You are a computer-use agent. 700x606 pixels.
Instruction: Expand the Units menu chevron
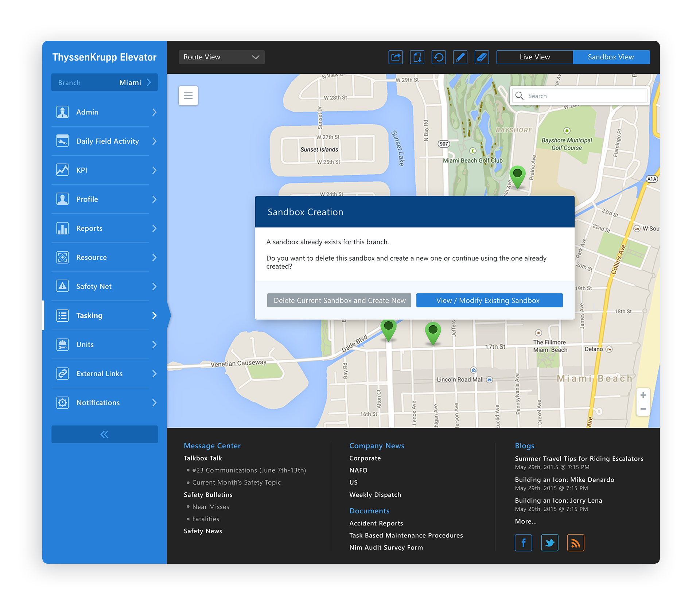pos(154,344)
